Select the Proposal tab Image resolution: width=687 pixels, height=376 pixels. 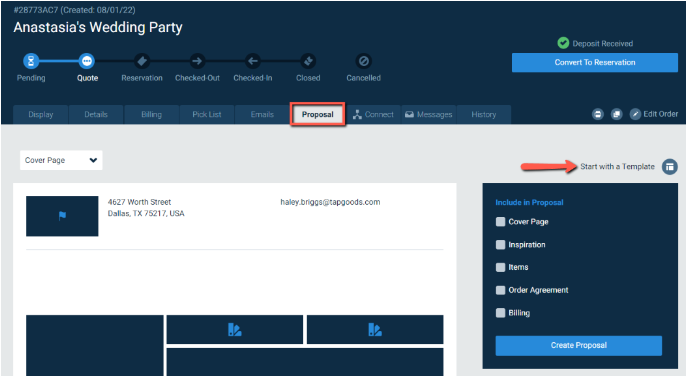pos(318,114)
